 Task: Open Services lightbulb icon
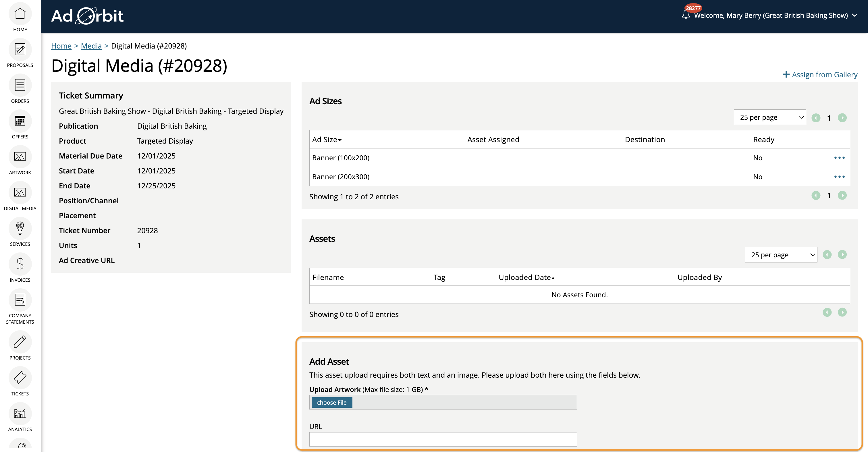(x=20, y=228)
